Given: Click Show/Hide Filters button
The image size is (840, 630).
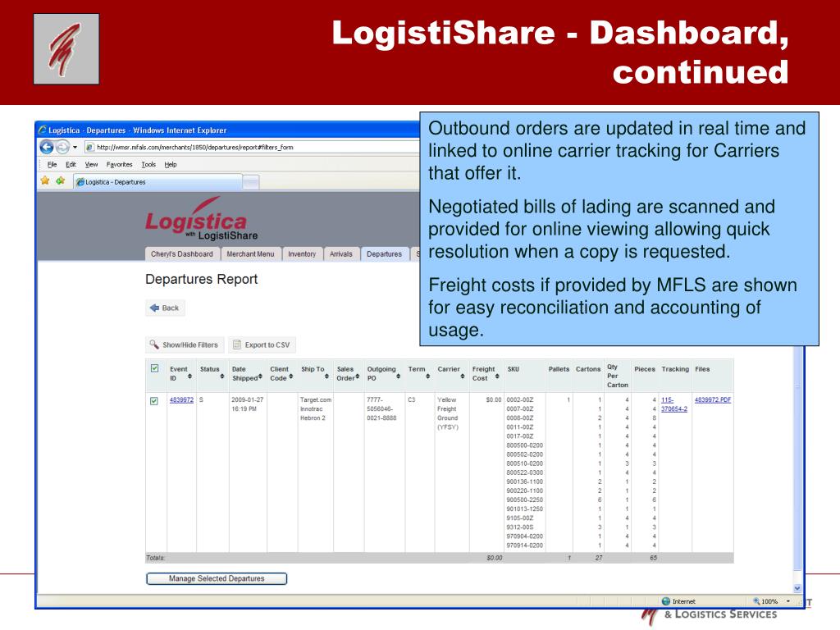Looking at the screenshot, I should pos(185,345).
